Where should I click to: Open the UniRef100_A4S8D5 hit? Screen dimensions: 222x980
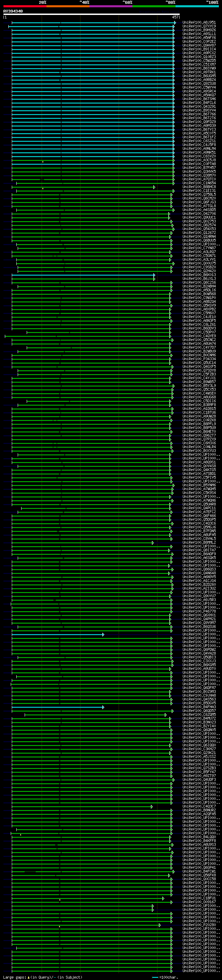coord(199,210)
